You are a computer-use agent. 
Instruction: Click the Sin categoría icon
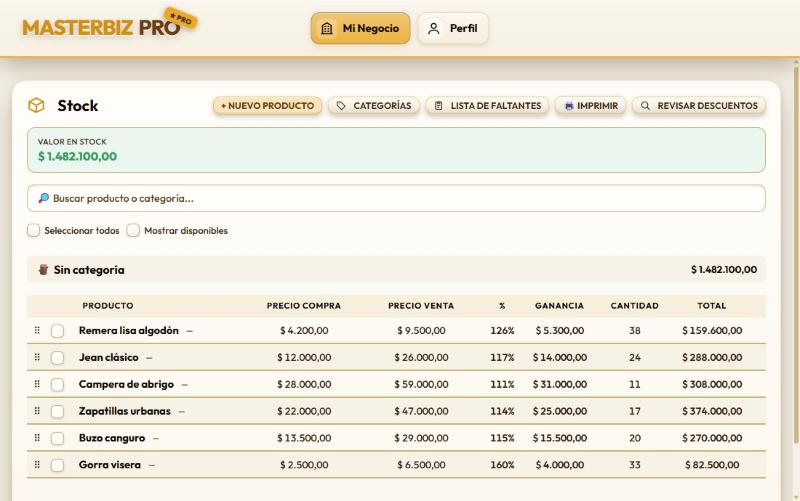(x=43, y=269)
